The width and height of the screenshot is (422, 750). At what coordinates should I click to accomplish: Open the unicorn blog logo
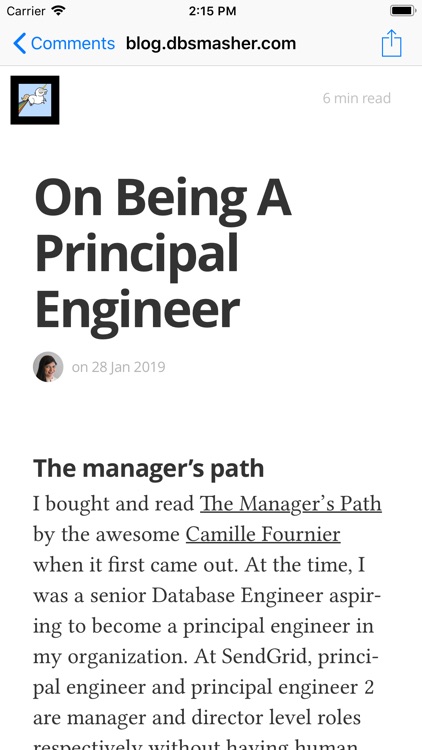[35, 100]
